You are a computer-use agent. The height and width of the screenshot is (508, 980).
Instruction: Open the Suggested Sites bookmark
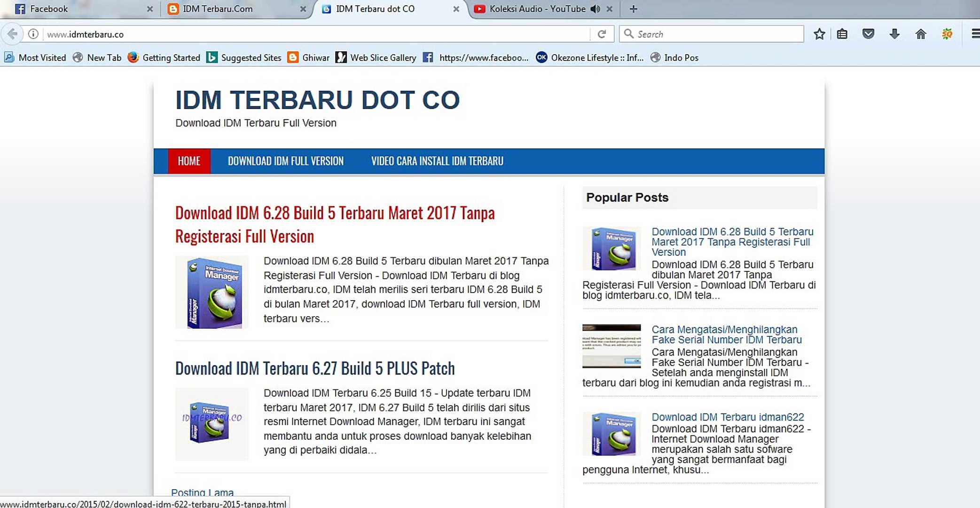244,57
